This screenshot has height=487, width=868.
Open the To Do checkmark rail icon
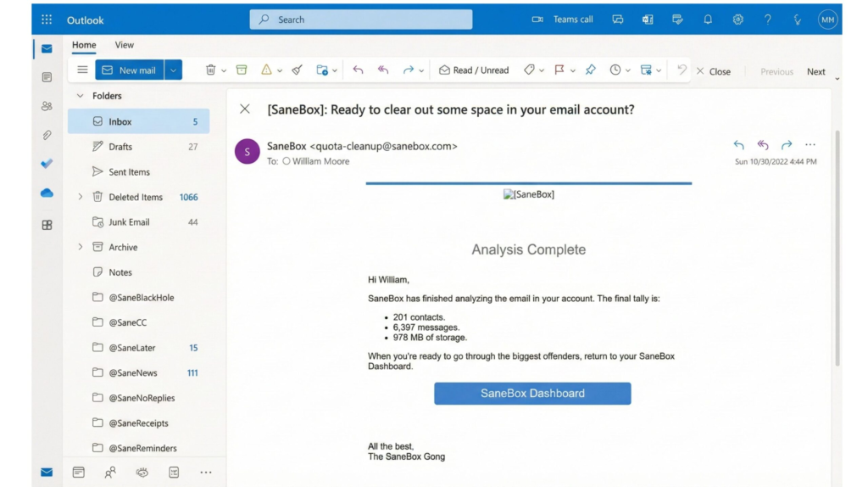coord(47,164)
